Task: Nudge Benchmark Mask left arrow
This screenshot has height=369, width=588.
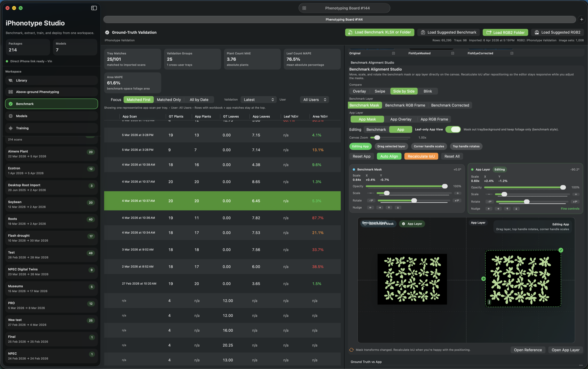Action: (370, 207)
